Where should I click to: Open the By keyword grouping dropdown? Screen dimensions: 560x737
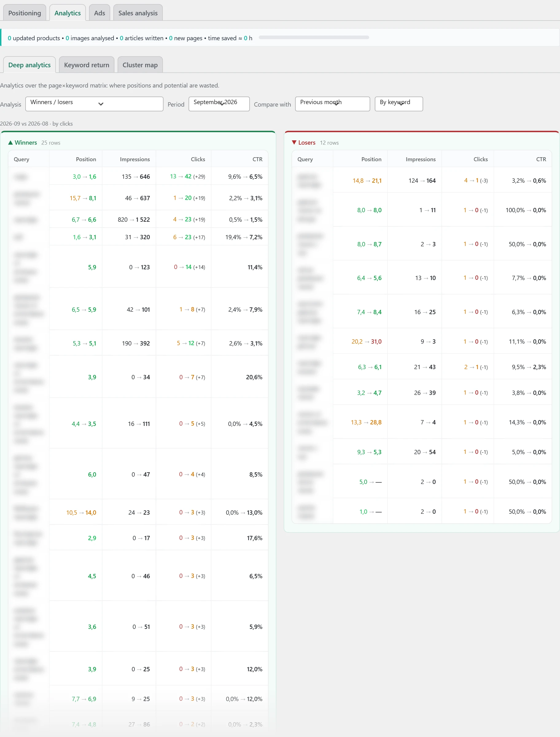point(399,104)
